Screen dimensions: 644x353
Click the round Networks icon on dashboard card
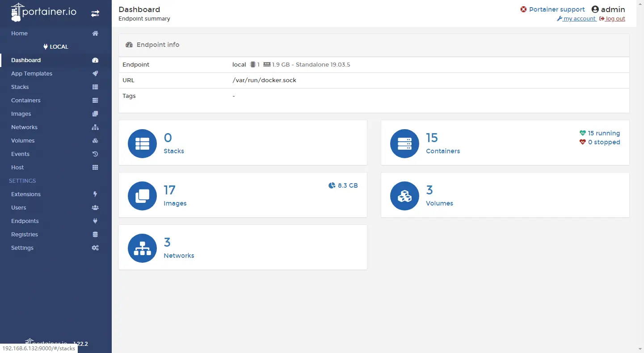pos(142,248)
